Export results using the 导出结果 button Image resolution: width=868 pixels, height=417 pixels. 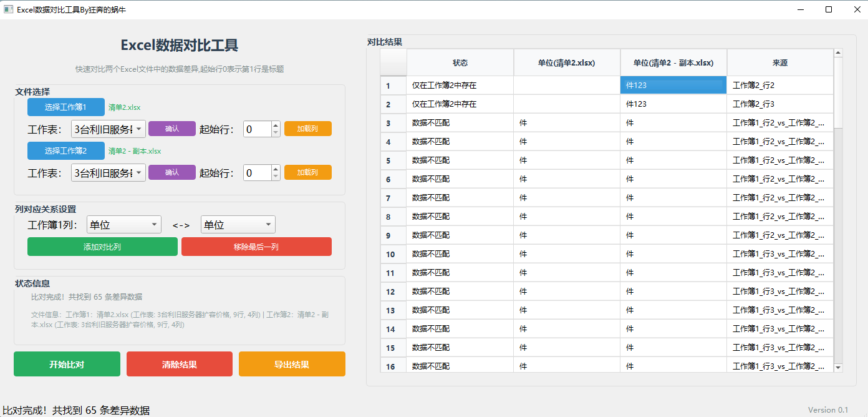292,363
